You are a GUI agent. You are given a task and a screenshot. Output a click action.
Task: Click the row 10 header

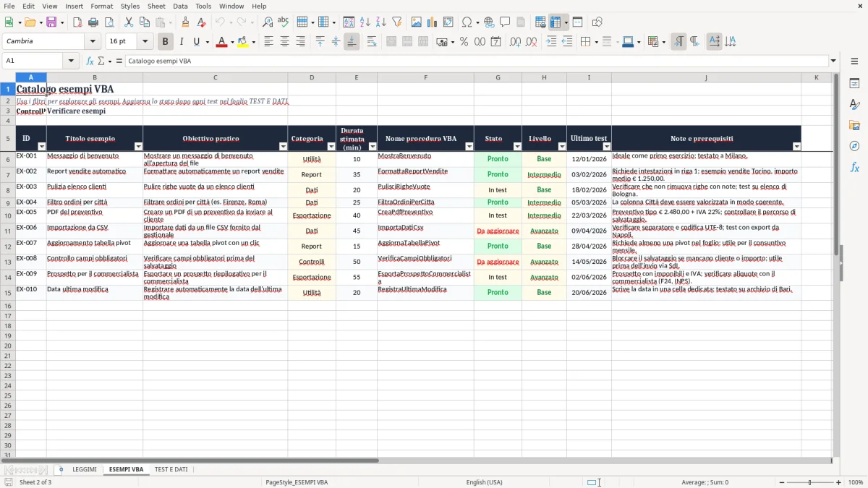[8, 215]
